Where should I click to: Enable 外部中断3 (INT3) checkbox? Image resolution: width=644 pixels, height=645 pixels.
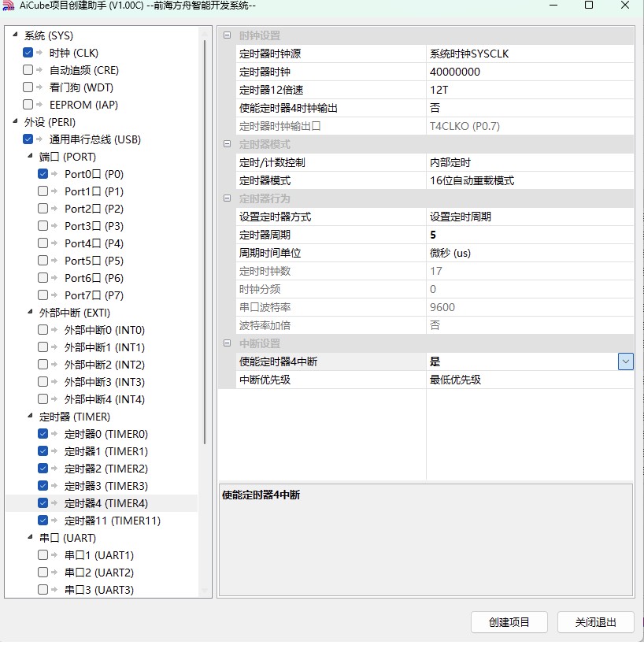point(43,382)
